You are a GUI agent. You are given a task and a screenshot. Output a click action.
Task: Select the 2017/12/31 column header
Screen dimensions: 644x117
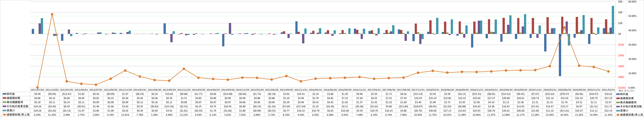pyautogui.click(x=418, y=90)
